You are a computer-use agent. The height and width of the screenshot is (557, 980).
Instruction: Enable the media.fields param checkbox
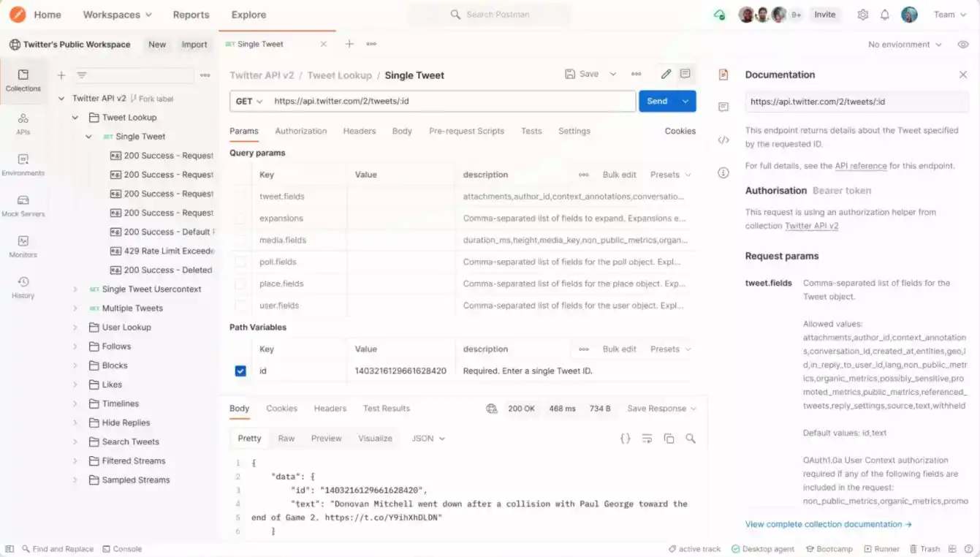[240, 240]
